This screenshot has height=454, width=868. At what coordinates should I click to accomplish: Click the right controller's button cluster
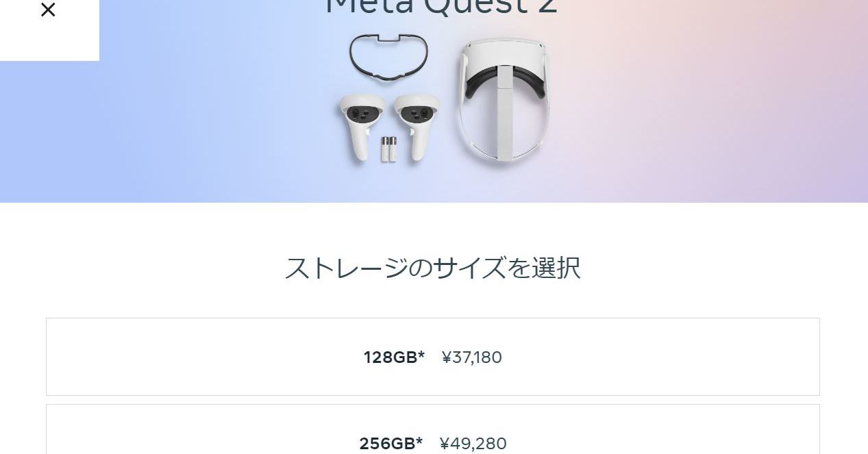pyautogui.click(x=415, y=112)
